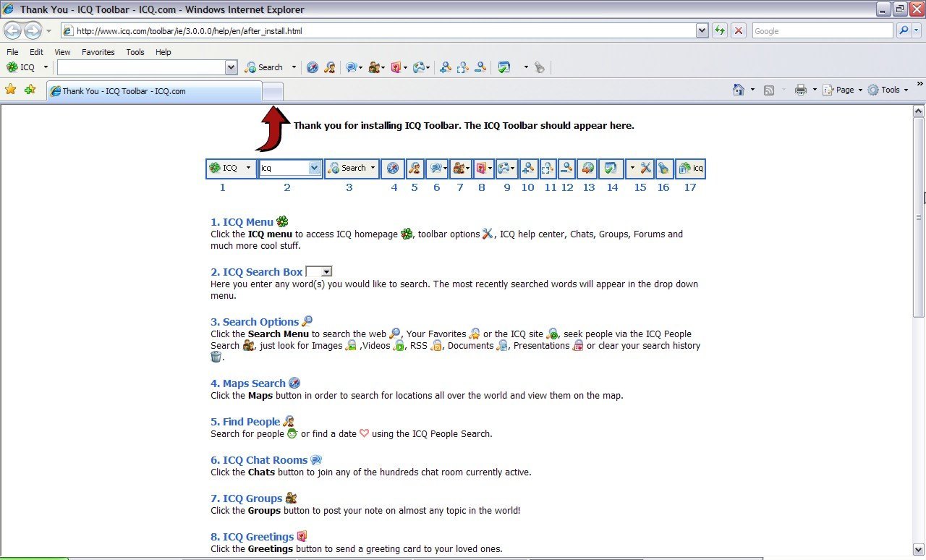
Task: Click the '1. ICQ Menu' heading
Action: pos(242,222)
